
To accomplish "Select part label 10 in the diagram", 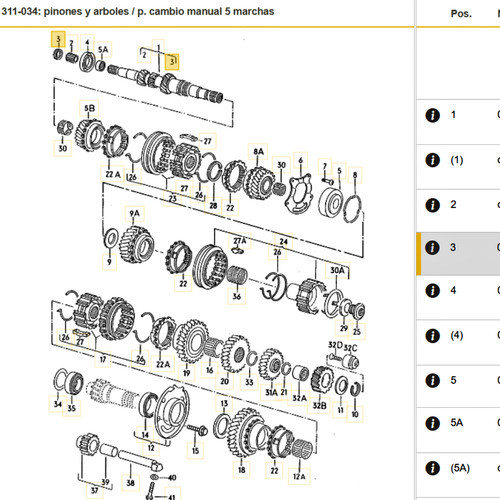I will click(x=355, y=414).
